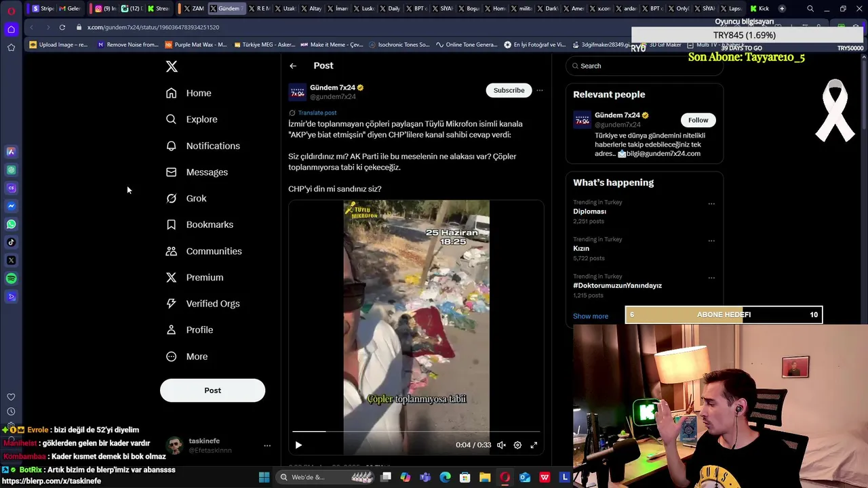Click the Translate post link
868x488 pixels.
point(317,113)
